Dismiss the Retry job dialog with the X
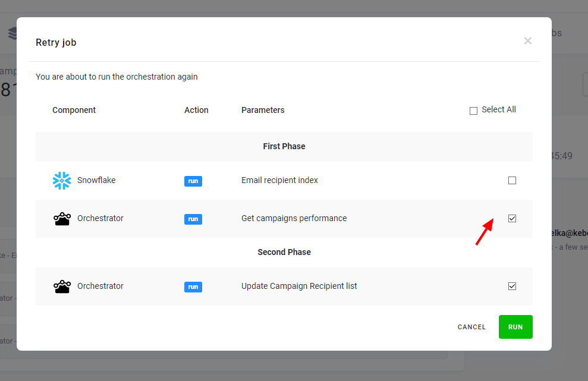 coord(527,40)
